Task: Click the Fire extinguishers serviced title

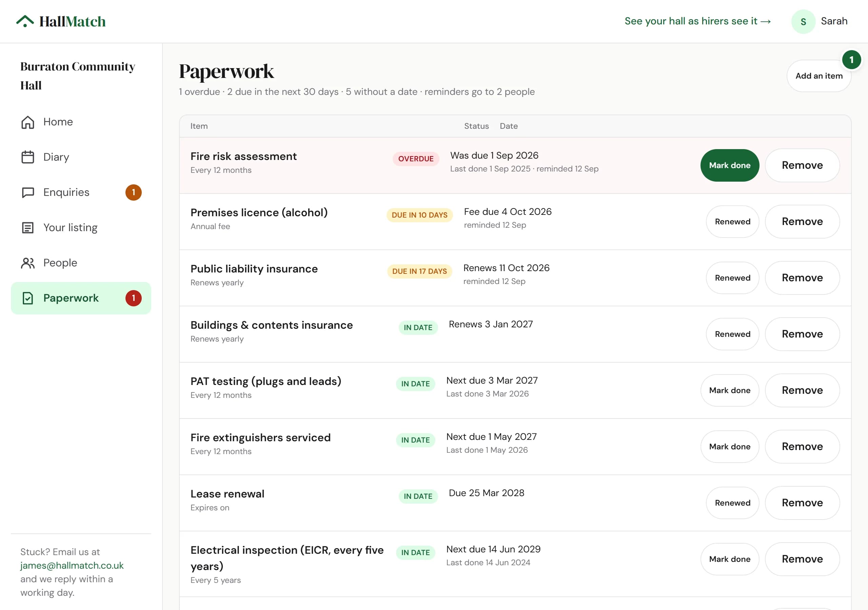Action: pyautogui.click(x=260, y=438)
